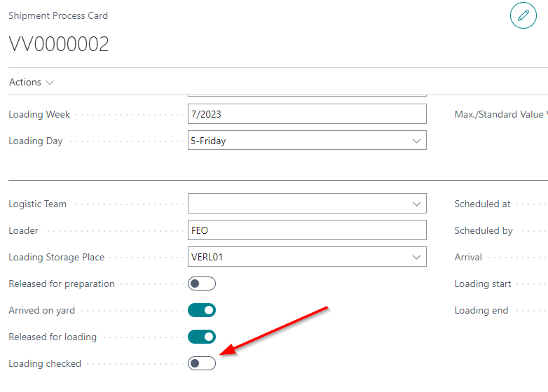This screenshot has height=392, width=548.
Task: Click the Loading end label
Action: [x=481, y=310]
